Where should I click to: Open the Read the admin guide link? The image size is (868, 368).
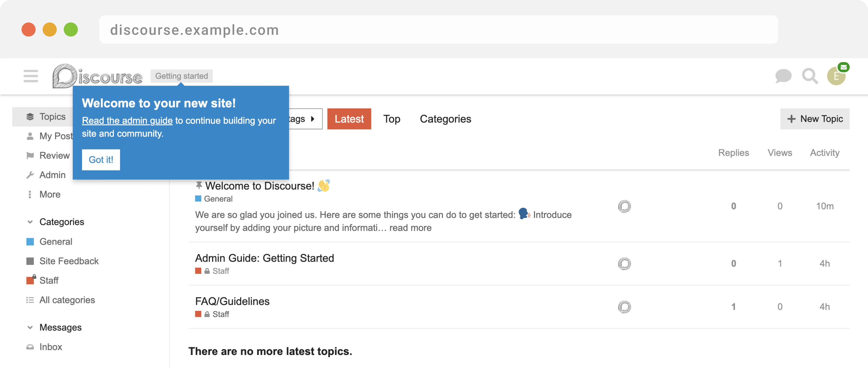coord(127,120)
